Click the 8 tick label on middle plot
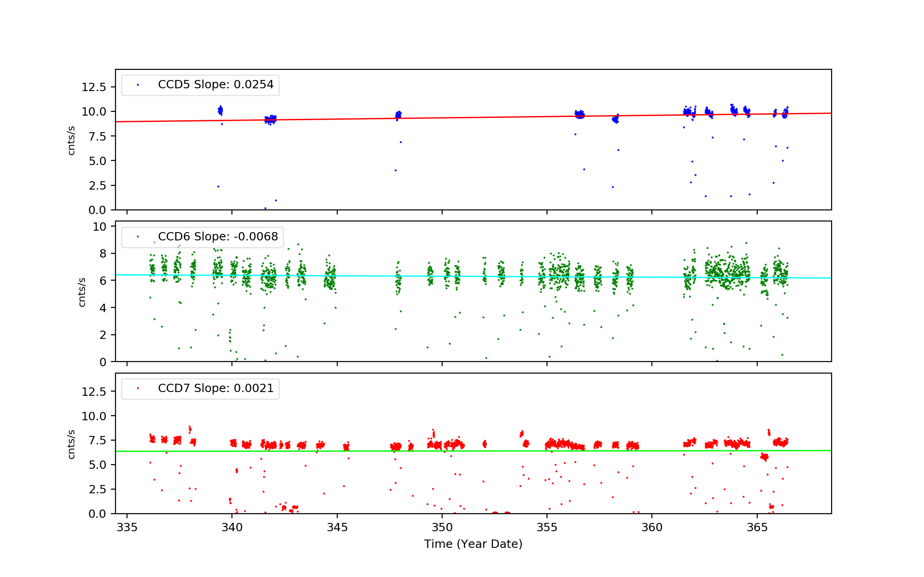 [103, 254]
